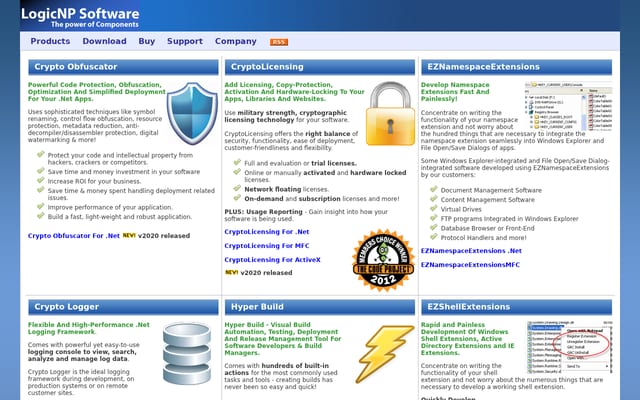The height and width of the screenshot is (400, 640).
Task: Open the Buy menu
Action: point(147,41)
